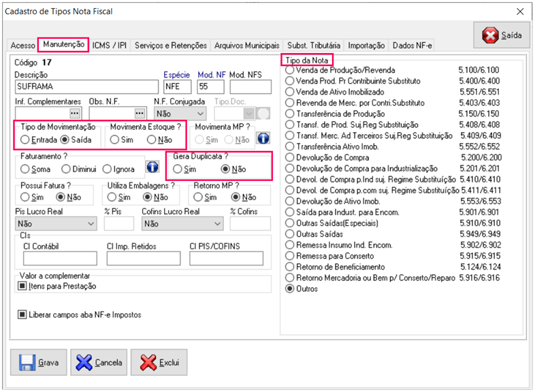Select Entrada as Tipo de Movimentação
The width and height of the screenshot is (535, 392).
tap(25, 140)
